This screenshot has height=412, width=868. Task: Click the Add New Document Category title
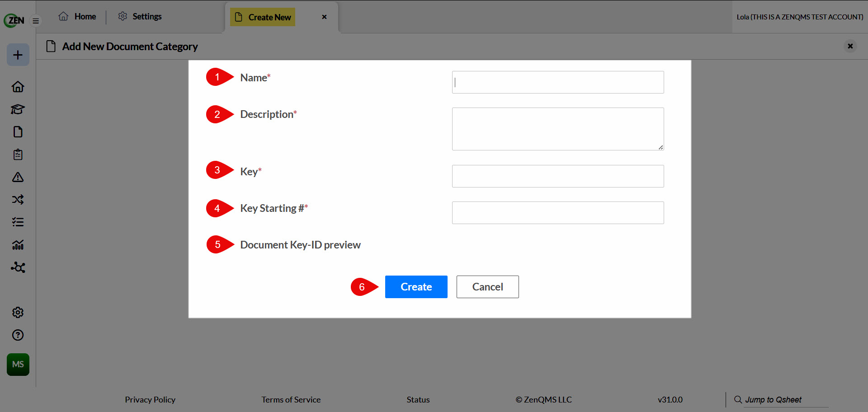(x=130, y=47)
